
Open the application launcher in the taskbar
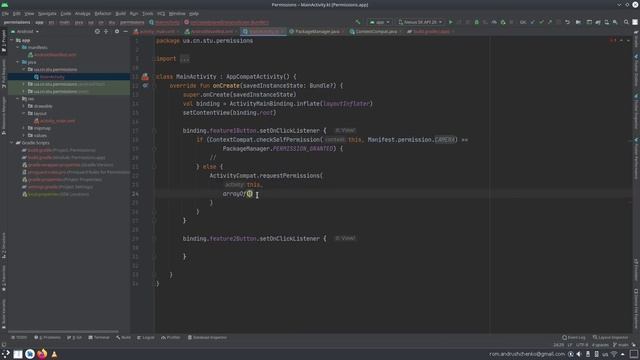pos(5,354)
